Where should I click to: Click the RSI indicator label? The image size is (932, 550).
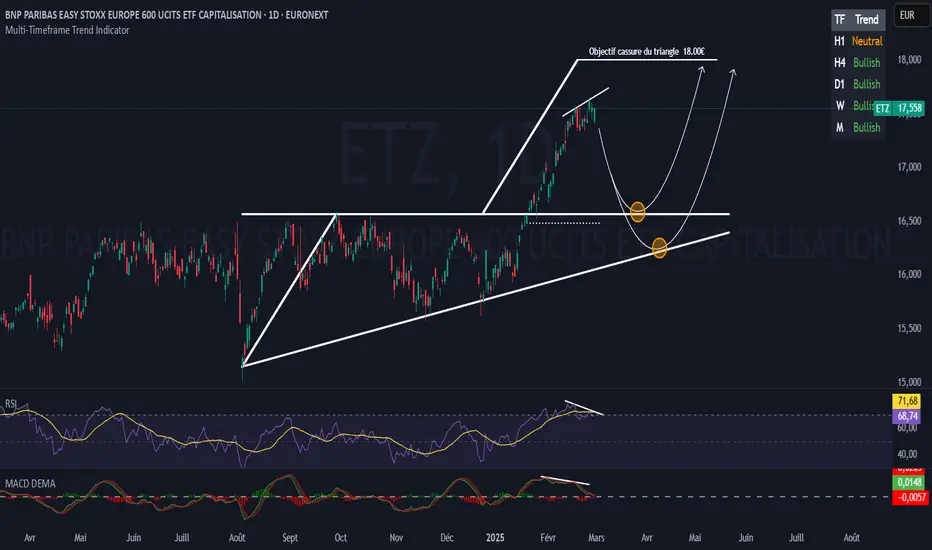click(x=11, y=404)
